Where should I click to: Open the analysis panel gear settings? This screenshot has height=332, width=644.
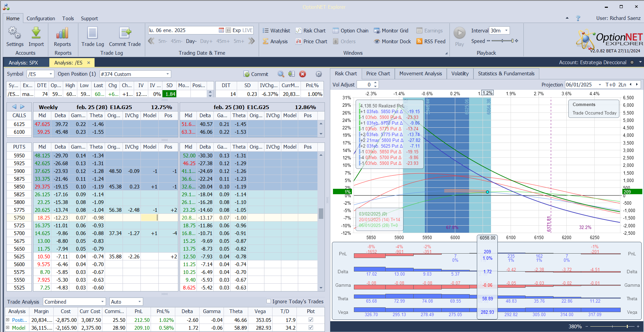click(318, 74)
